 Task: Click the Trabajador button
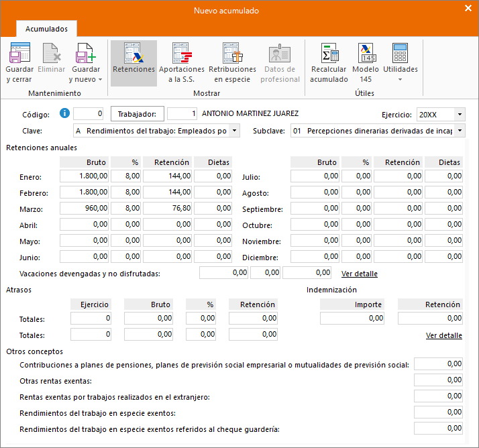tap(137, 114)
